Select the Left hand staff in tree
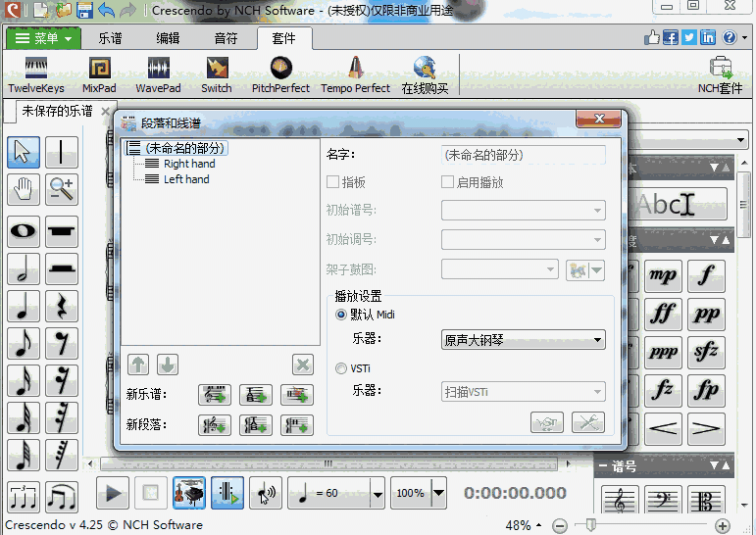This screenshot has width=756, height=535. click(x=186, y=179)
